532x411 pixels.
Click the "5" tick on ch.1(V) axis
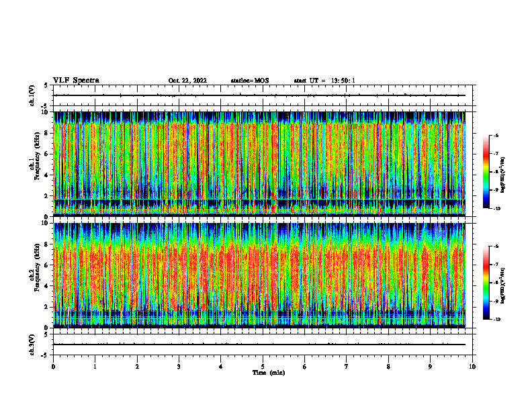pos(46,85)
